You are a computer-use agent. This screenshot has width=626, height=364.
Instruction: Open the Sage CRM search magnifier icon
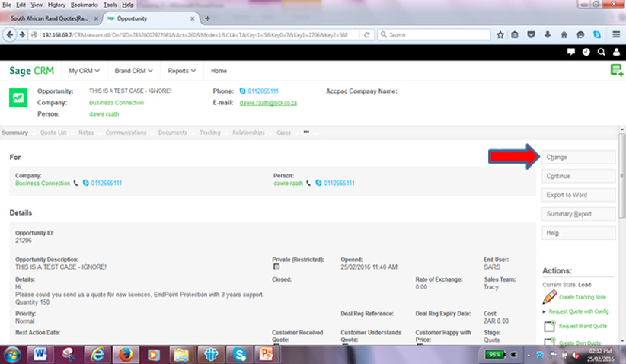pos(601,52)
